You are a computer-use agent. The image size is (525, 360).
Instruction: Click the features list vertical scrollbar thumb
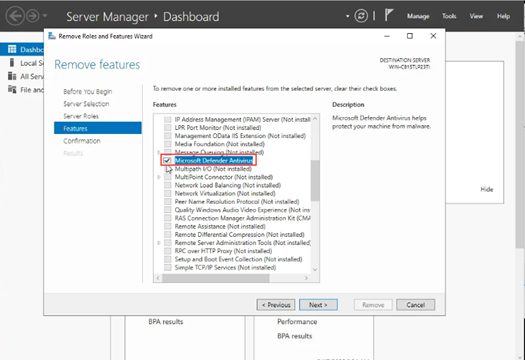pos(315,181)
